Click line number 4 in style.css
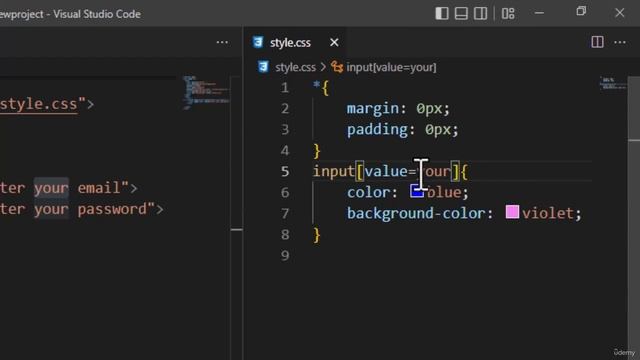Screen dimensions: 640x360 point(285,151)
